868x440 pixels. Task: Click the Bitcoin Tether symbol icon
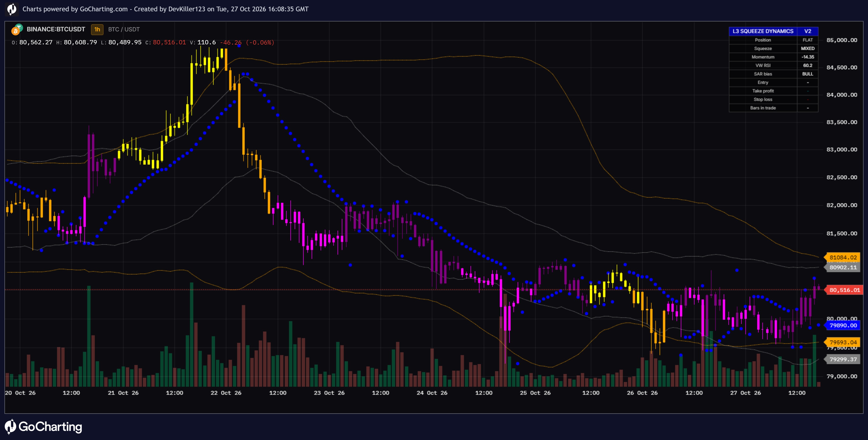[x=17, y=30]
